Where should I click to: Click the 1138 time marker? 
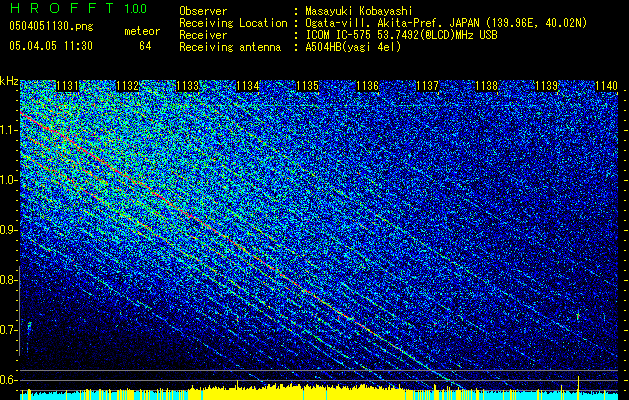[x=487, y=86]
